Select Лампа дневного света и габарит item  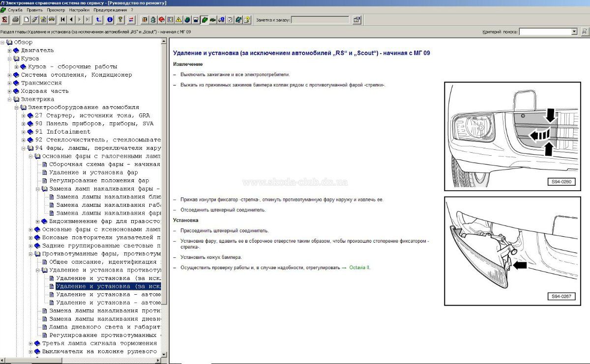(x=104, y=327)
